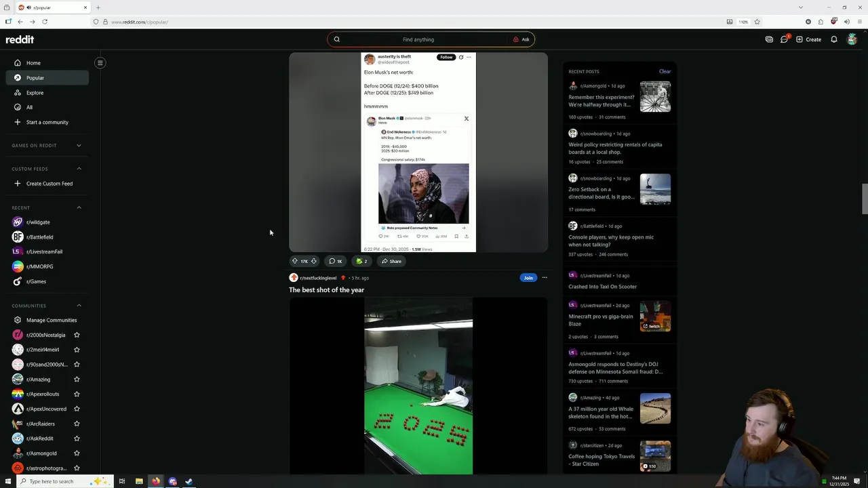Collapse the Custom Feeds section
Image resolution: width=868 pixels, height=488 pixels.
[x=79, y=169]
